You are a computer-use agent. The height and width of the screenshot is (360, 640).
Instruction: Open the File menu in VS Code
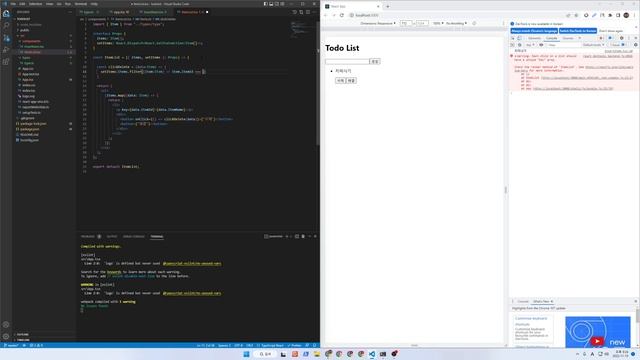[13, 4]
